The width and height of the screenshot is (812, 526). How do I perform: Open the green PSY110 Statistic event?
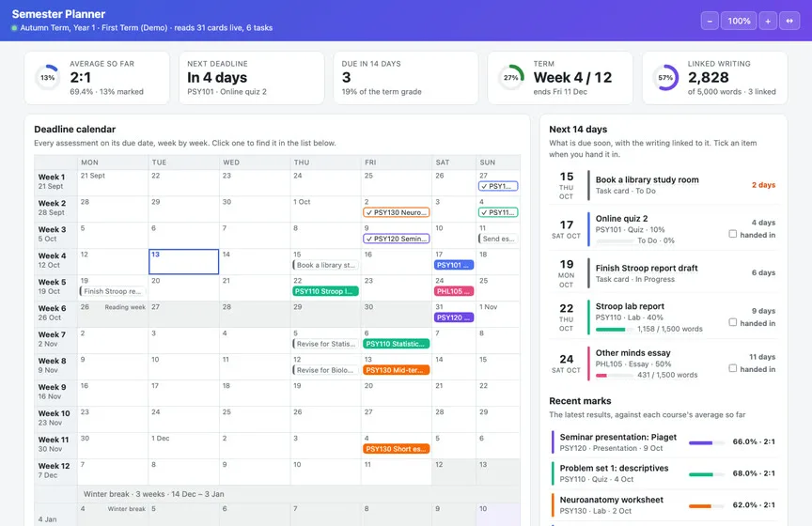(397, 344)
